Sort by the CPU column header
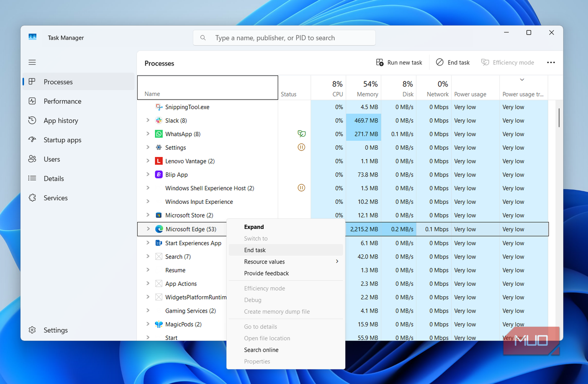The height and width of the screenshot is (384, 588). pos(328,88)
